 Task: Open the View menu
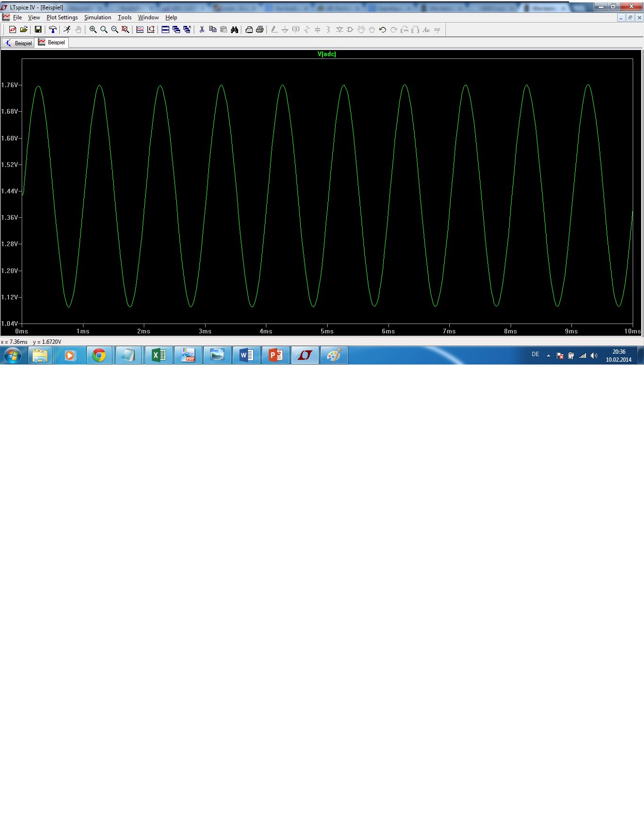[34, 17]
